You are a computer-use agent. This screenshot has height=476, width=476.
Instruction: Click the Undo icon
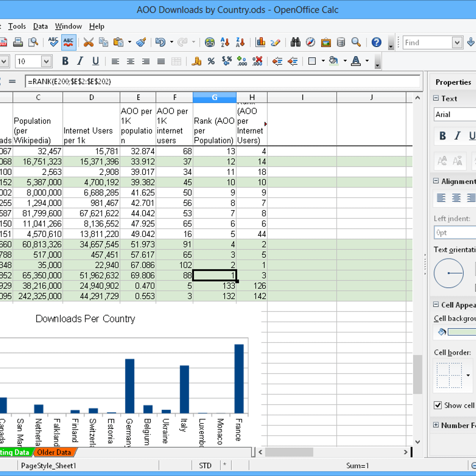[161, 42]
